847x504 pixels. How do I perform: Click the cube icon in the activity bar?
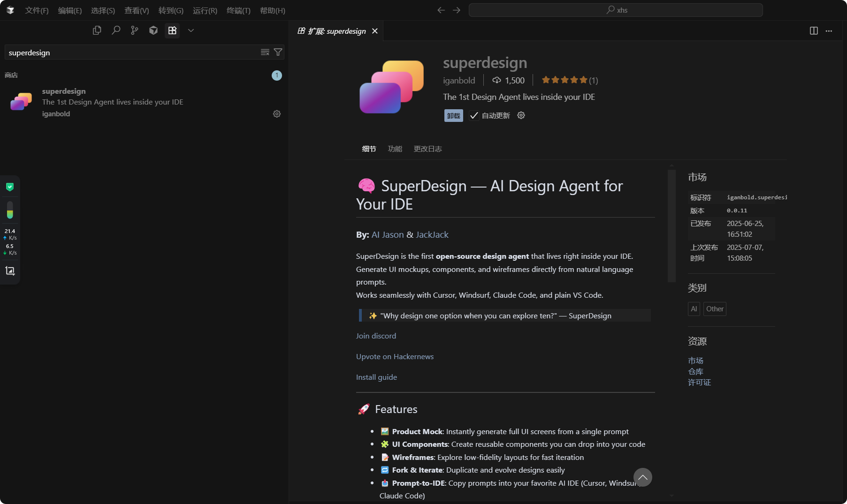coord(153,30)
